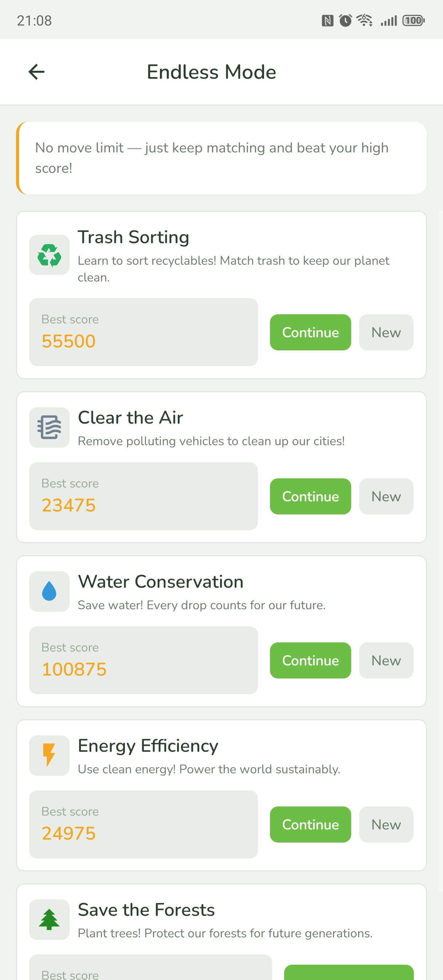Start a New Water Conservation game

pyautogui.click(x=386, y=660)
